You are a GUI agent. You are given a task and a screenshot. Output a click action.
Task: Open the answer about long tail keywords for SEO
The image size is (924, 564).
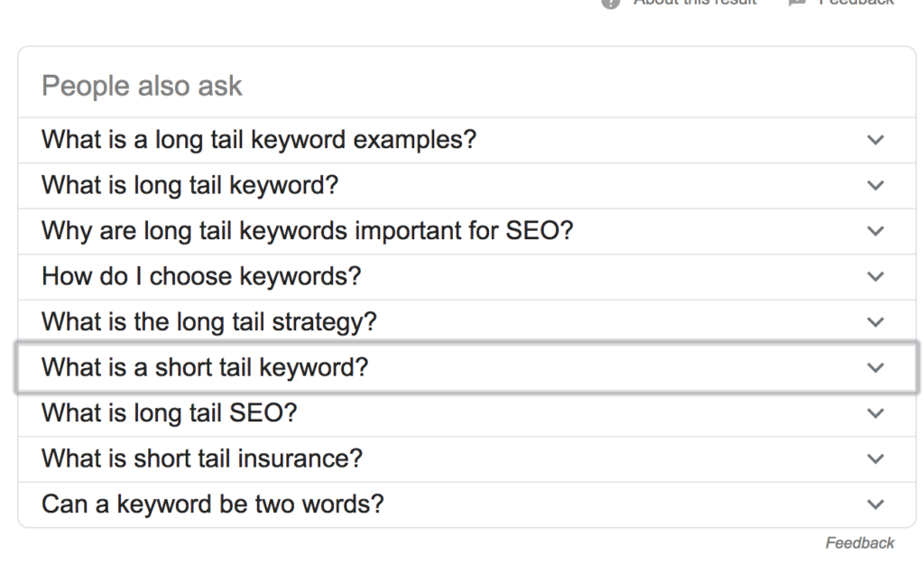[874, 231]
